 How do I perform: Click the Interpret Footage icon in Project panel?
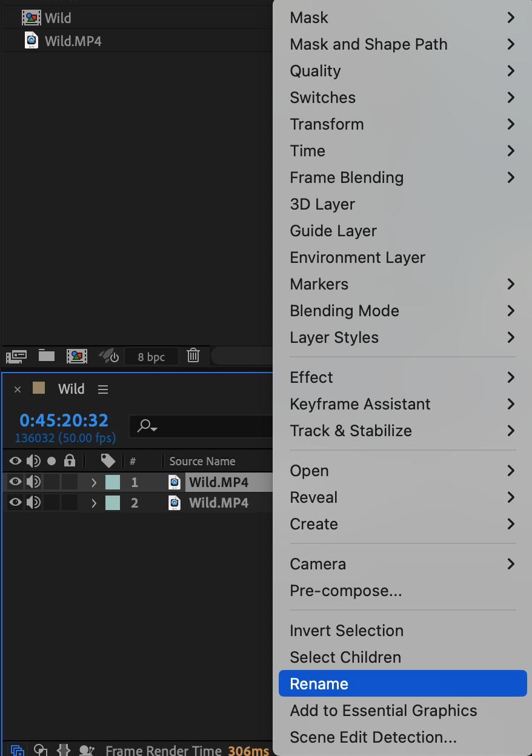16,356
